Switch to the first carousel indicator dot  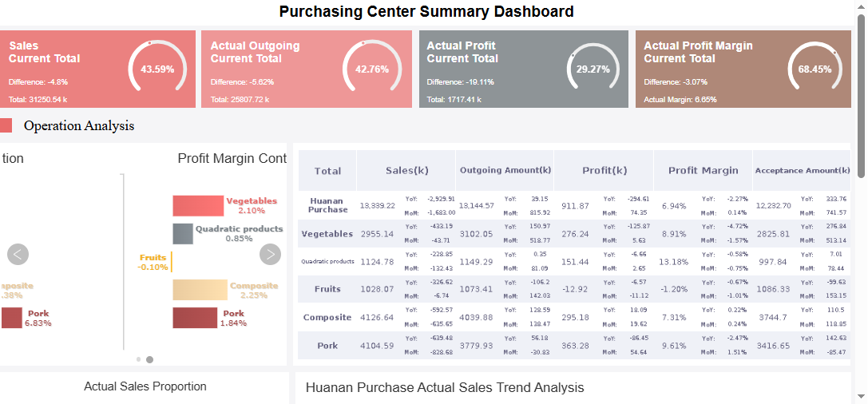[x=138, y=359]
